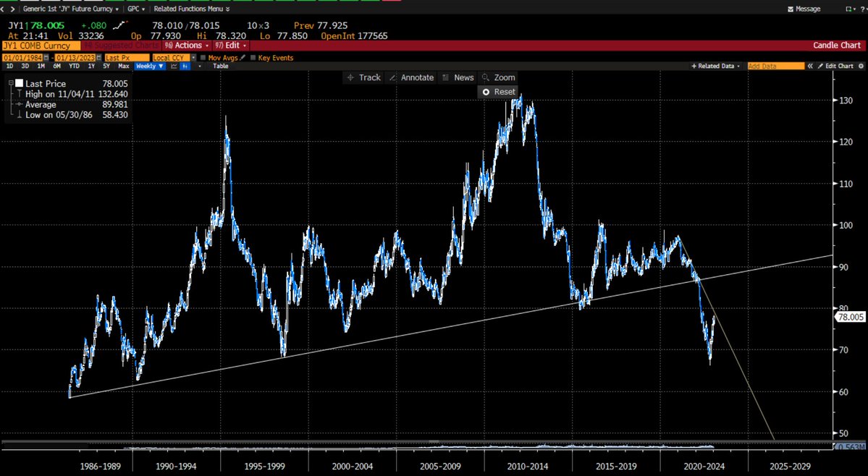Open the start date calendar picker
The image size is (868, 476).
(x=46, y=57)
